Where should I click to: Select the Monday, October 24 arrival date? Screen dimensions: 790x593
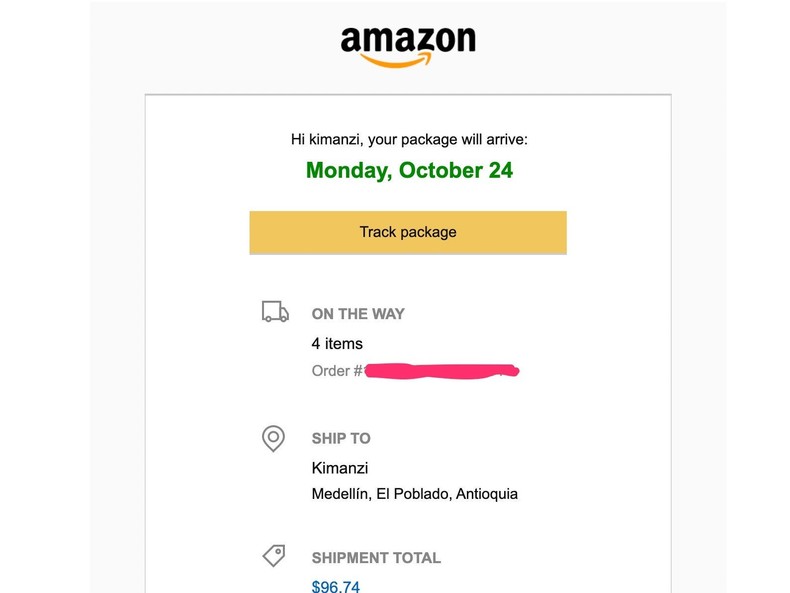409,170
